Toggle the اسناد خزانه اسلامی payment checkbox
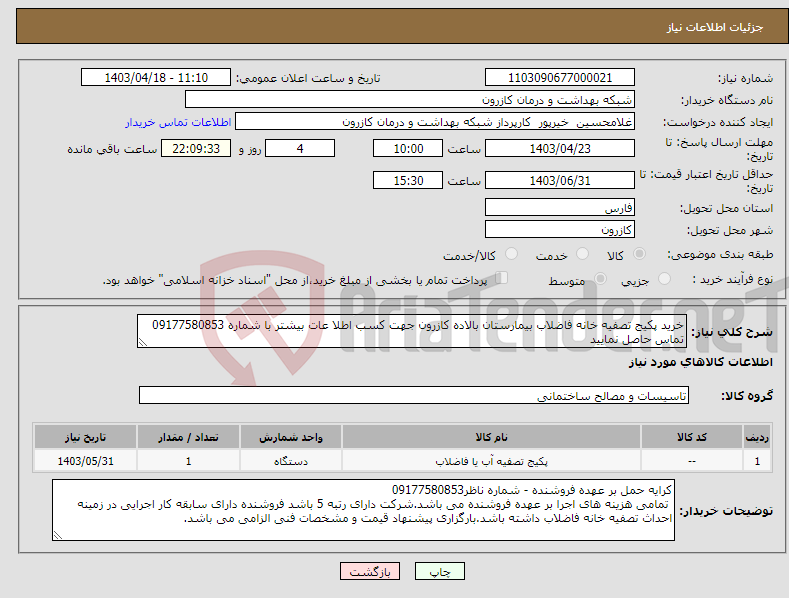The width and height of the screenshot is (789, 598). point(501,278)
